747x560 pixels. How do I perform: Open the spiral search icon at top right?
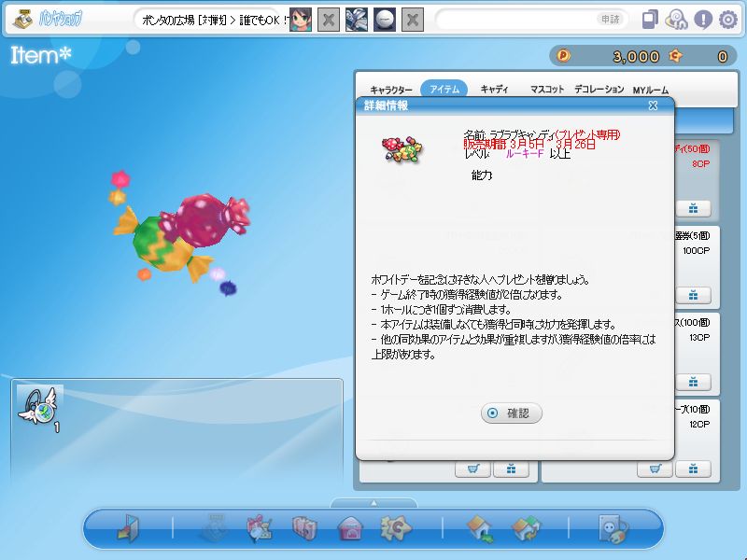click(676, 20)
